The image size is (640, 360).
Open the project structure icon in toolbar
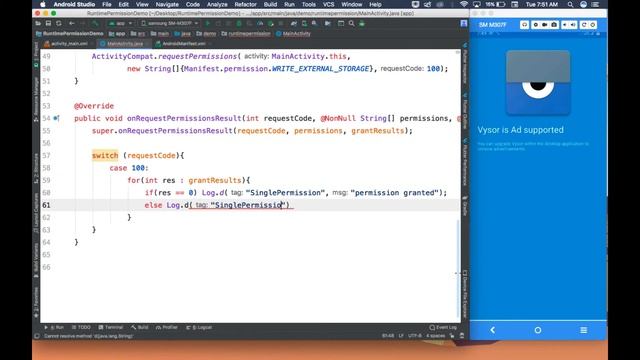click(x=341, y=24)
